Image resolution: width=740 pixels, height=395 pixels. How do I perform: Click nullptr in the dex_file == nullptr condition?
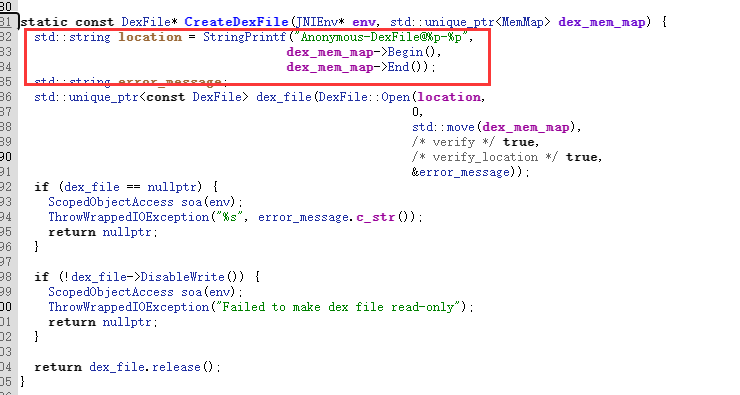coord(172,187)
